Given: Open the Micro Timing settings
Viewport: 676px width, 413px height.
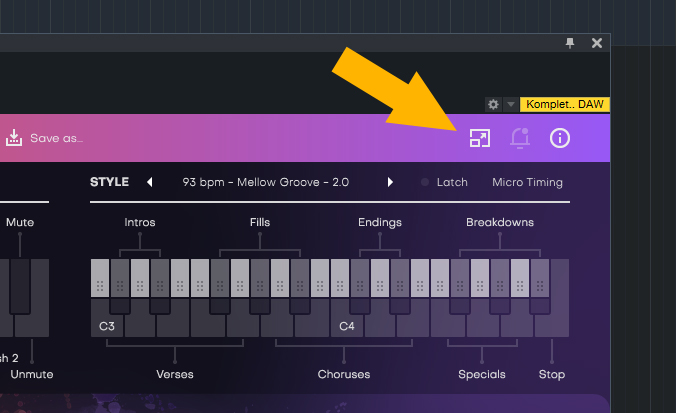Looking at the screenshot, I should pyautogui.click(x=527, y=182).
